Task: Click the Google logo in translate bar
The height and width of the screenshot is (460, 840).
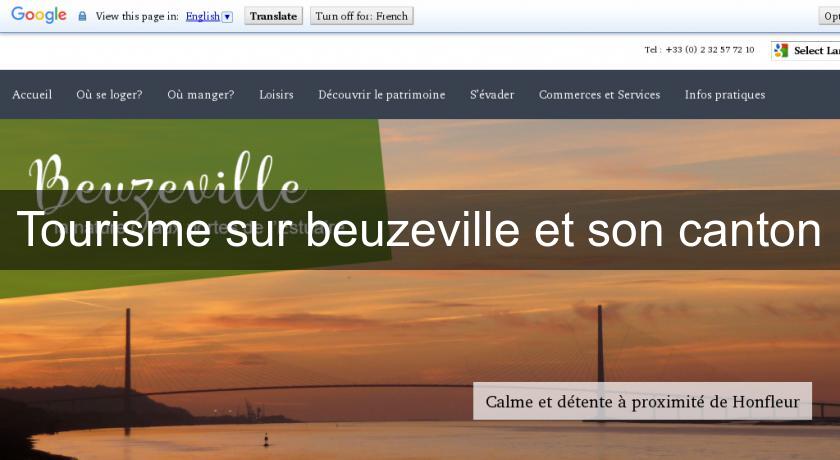Action: point(39,15)
